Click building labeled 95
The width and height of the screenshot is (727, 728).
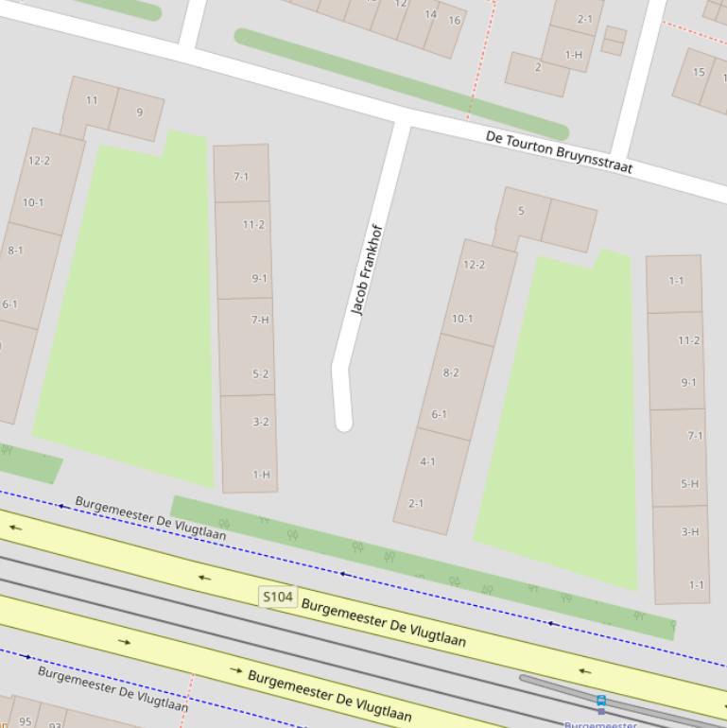(x=26, y=720)
